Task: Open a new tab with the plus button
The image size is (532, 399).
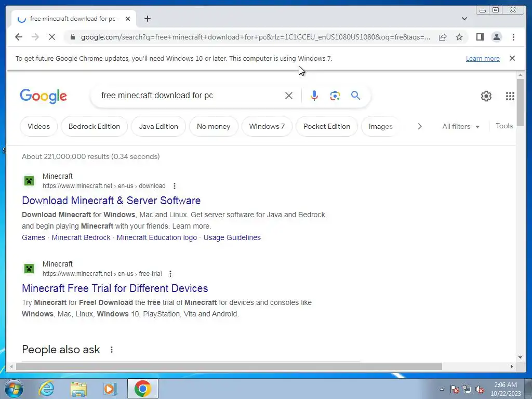Action: click(147, 19)
